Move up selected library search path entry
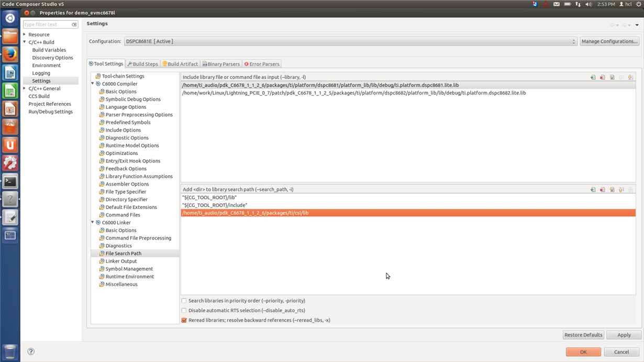Screen dimensions: 644x362 tap(621, 190)
